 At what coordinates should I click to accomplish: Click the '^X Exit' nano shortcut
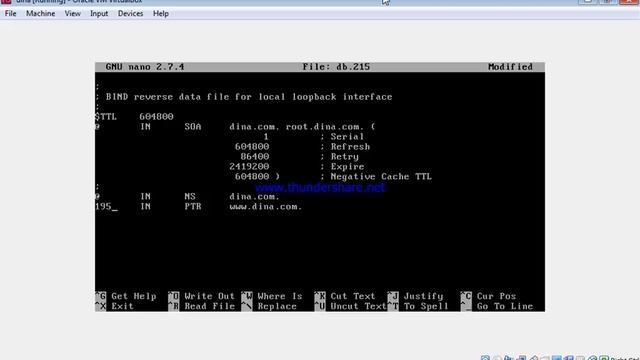point(115,307)
